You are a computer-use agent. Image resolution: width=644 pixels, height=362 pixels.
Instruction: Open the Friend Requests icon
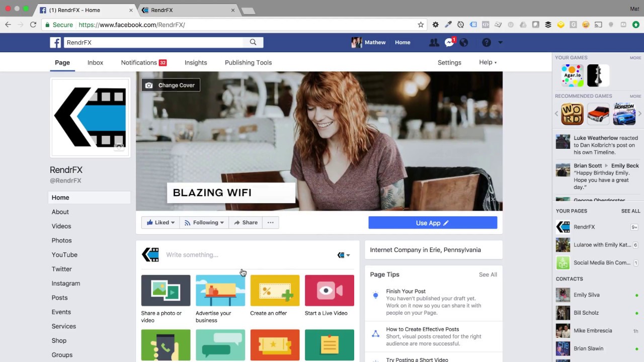434,43
